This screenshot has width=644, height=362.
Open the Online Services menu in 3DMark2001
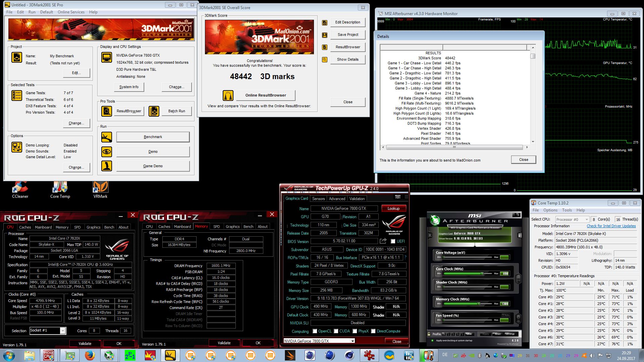pyautogui.click(x=71, y=12)
